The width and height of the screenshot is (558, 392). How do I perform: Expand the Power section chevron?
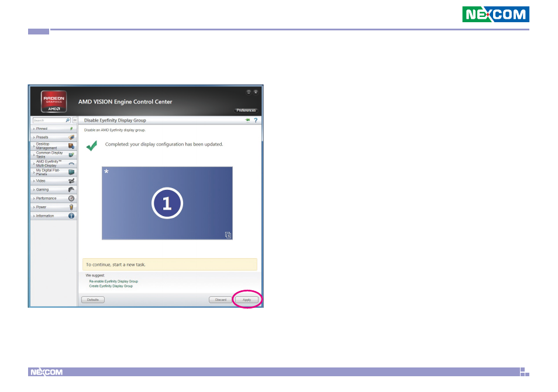tap(34, 207)
